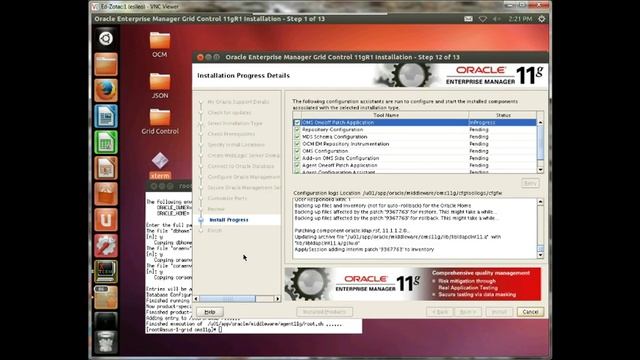The image size is (640, 360).
Task: Select the Select Installation Type step
Action: click(235, 123)
